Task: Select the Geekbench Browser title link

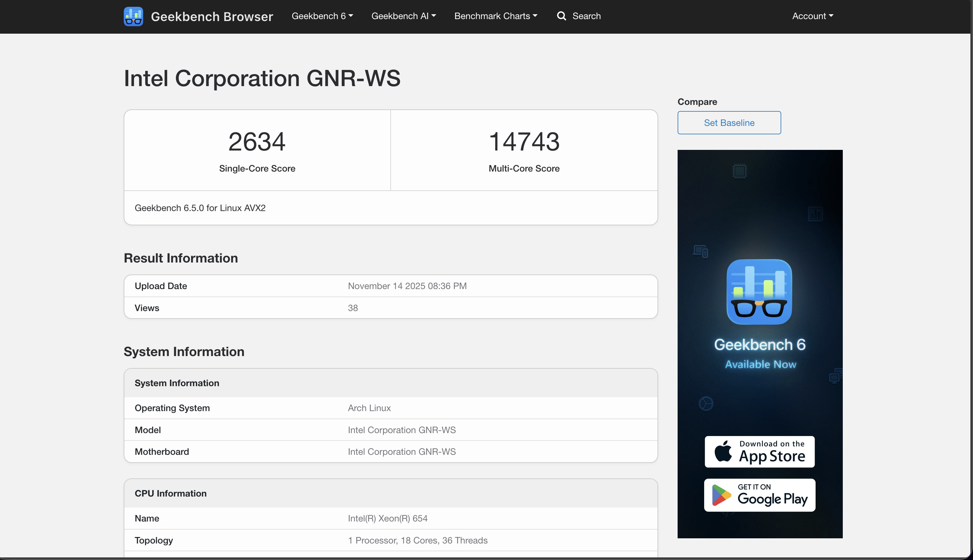Action: pyautogui.click(x=212, y=16)
